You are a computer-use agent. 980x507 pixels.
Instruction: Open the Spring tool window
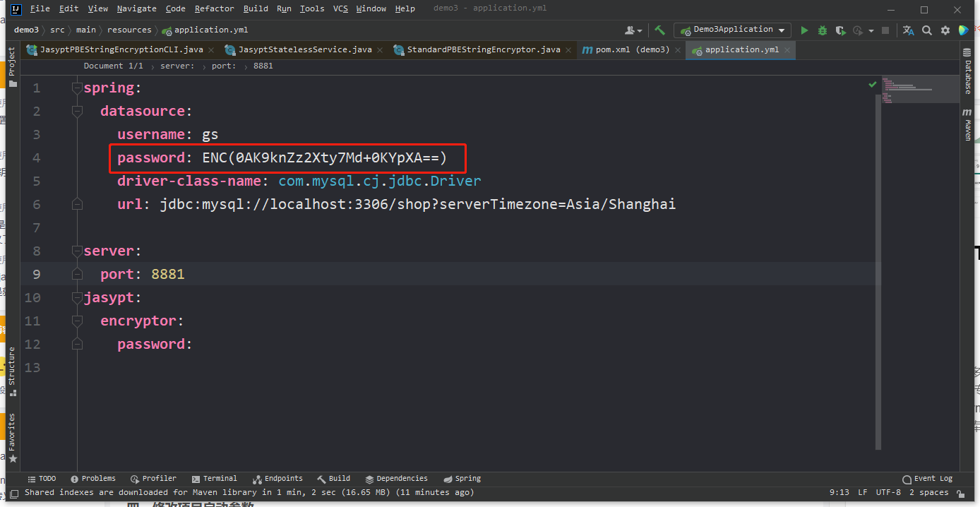(x=462, y=479)
